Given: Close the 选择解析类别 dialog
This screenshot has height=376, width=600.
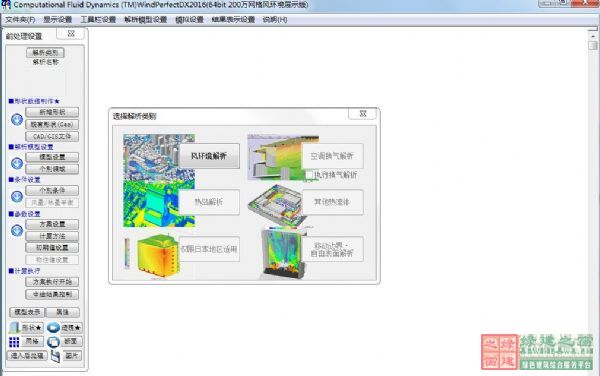Looking at the screenshot, I should (363, 114).
